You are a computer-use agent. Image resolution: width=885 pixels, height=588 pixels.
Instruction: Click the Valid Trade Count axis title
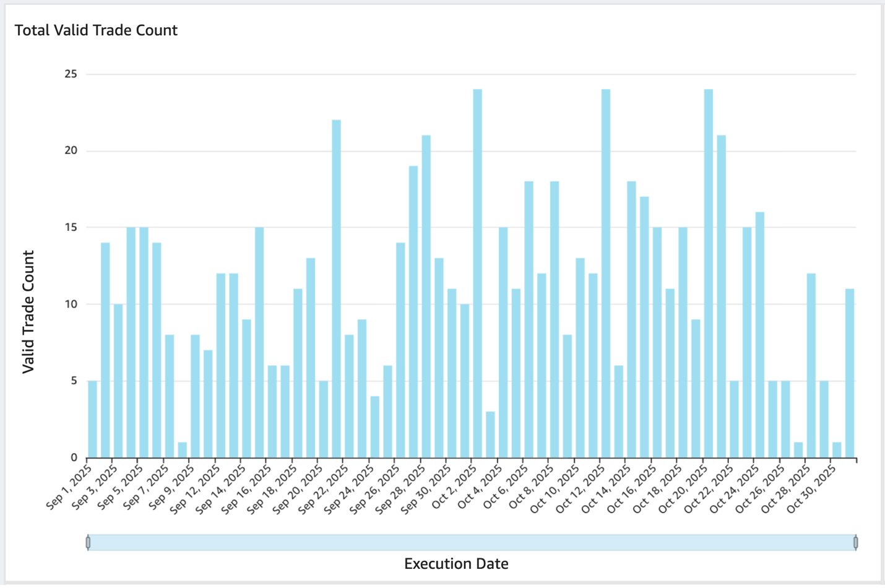(x=28, y=312)
